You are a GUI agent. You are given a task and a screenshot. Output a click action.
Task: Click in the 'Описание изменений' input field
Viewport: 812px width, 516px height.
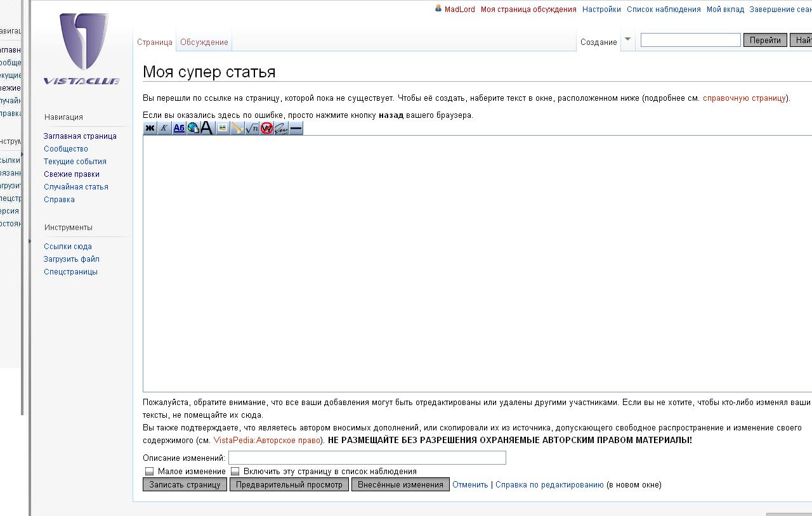pyautogui.click(x=367, y=458)
